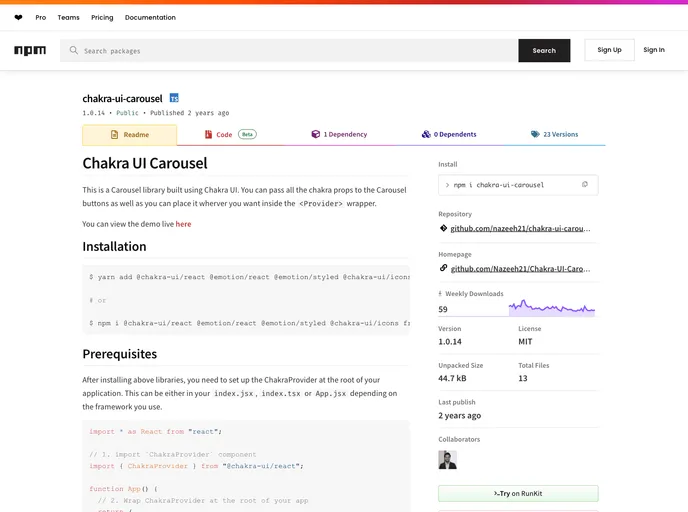
Task: Click the weekly downloads count 59
Action: click(443, 309)
